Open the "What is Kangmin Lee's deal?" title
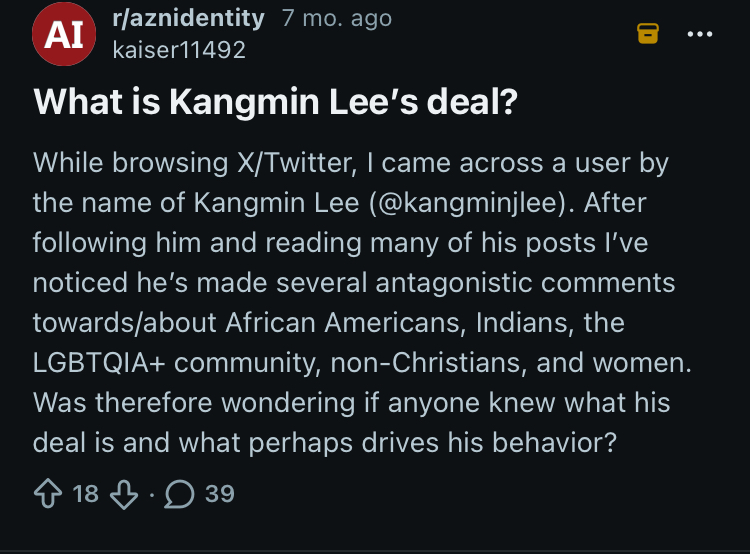 click(x=276, y=101)
